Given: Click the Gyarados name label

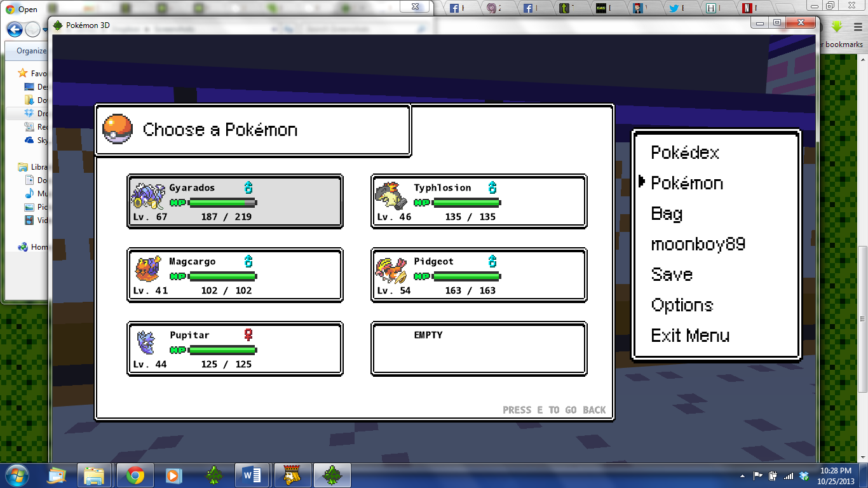Looking at the screenshot, I should [x=192, y=188].
